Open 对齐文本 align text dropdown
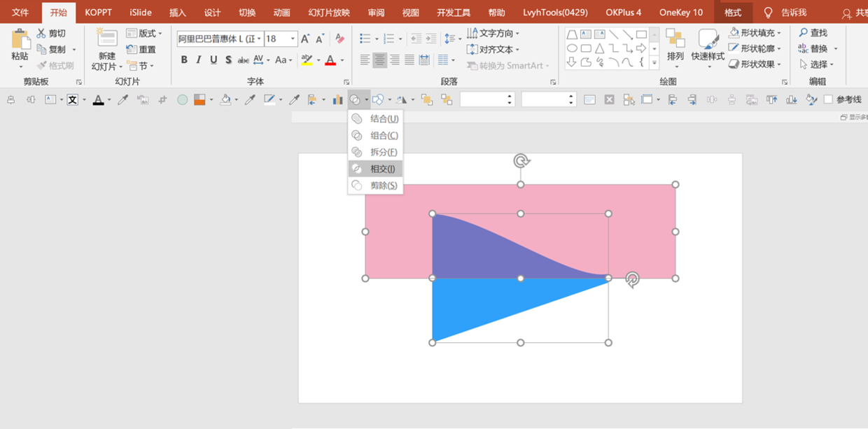Image resolution: width=868 pixels, height=429 pixels. (493, 50)
